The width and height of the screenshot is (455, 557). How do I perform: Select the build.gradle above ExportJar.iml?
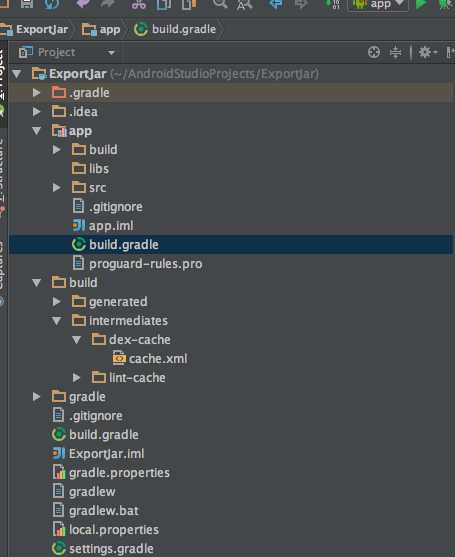pos(96,435)
